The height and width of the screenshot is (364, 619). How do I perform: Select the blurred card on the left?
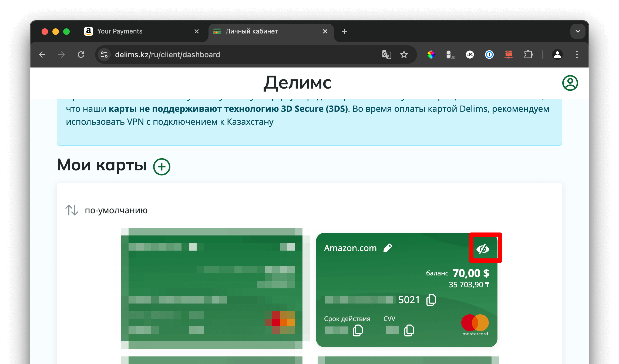click(x=212, y=288)
